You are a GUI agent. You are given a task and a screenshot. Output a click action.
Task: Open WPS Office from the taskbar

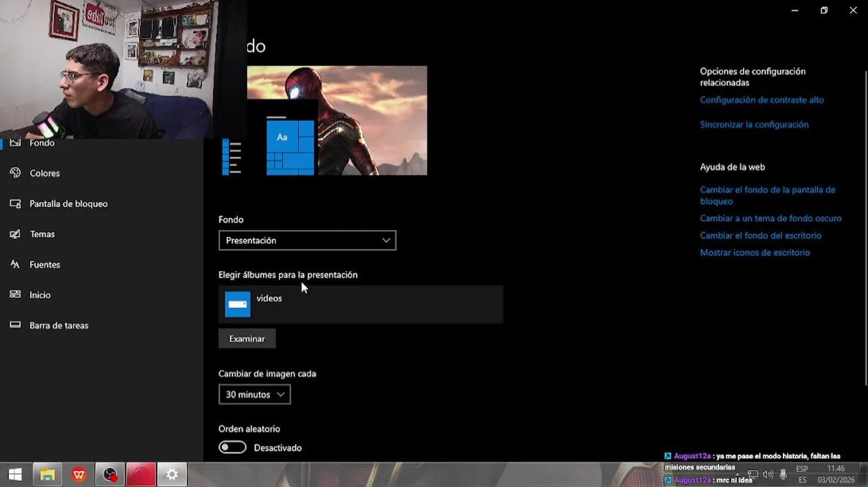point(79,475)
